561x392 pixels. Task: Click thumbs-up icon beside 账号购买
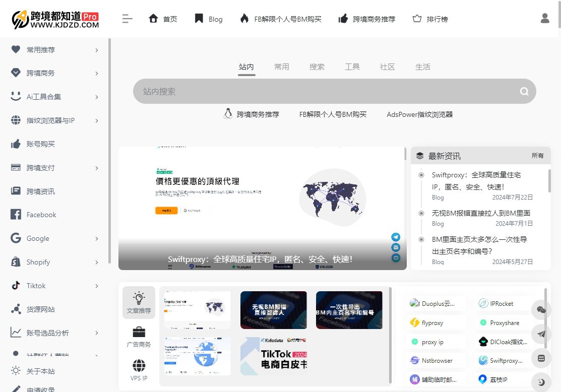pos(16,144)
